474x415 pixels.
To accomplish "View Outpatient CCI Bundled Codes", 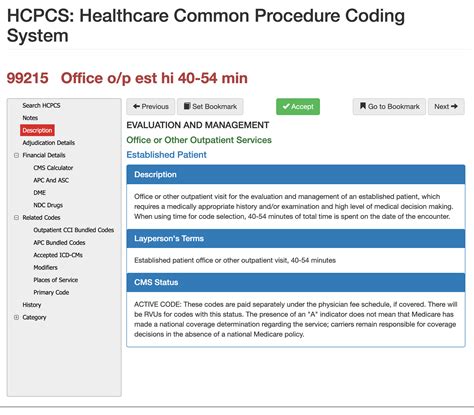I will [x=74, y=230].
